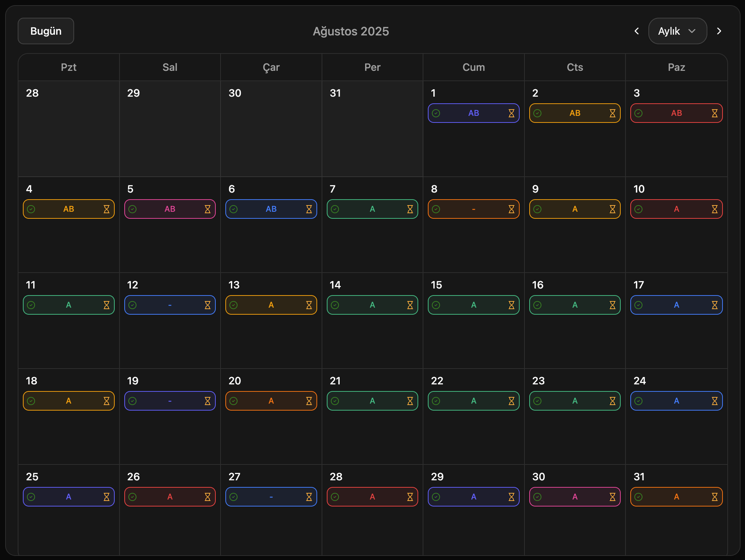Click the Bugün button
745x560 pixels.
click(x=46, y=31)
